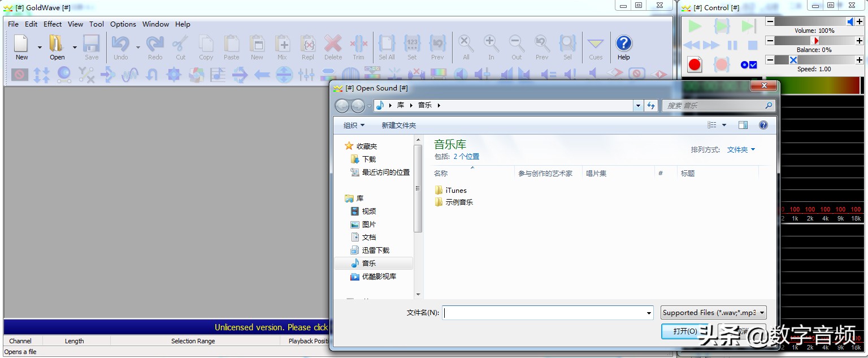The width and height of the screenshot is (868, 358).
Task: Click 新建文件夹 to create a folder
Action: [x=398, y=125]
